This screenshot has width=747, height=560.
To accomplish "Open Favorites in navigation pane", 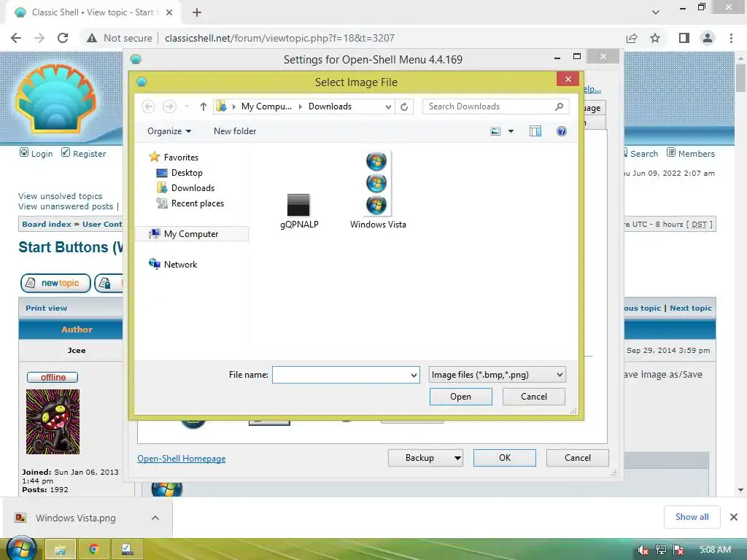I will [181, 157].
